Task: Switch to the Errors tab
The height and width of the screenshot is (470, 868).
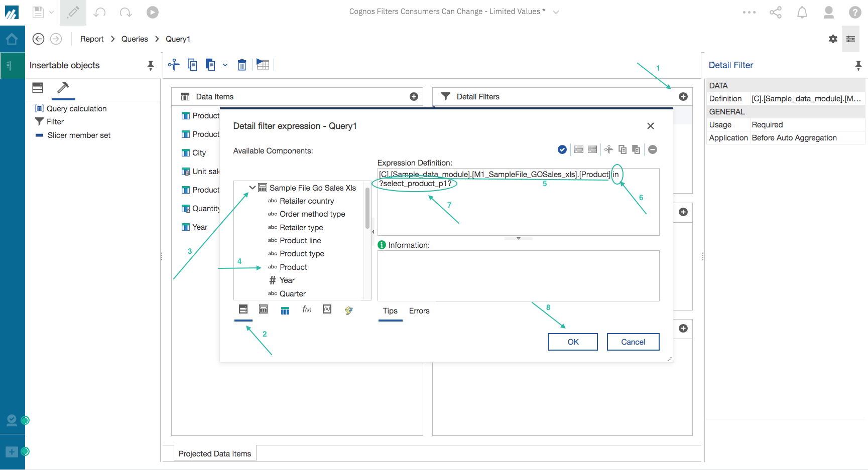Action: (x=419, y=311)
